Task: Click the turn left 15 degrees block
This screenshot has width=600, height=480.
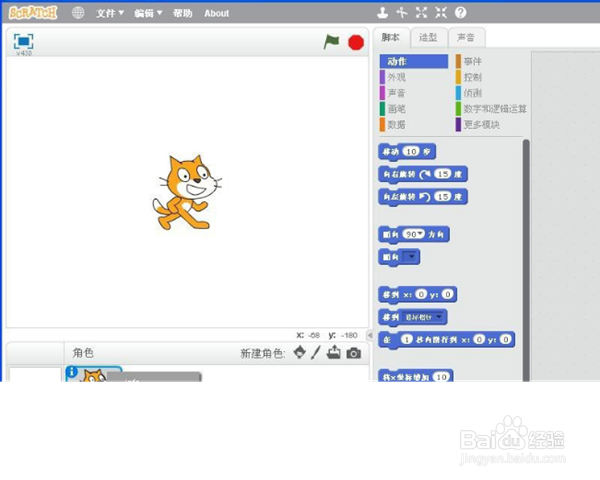Action: point(423,197)
